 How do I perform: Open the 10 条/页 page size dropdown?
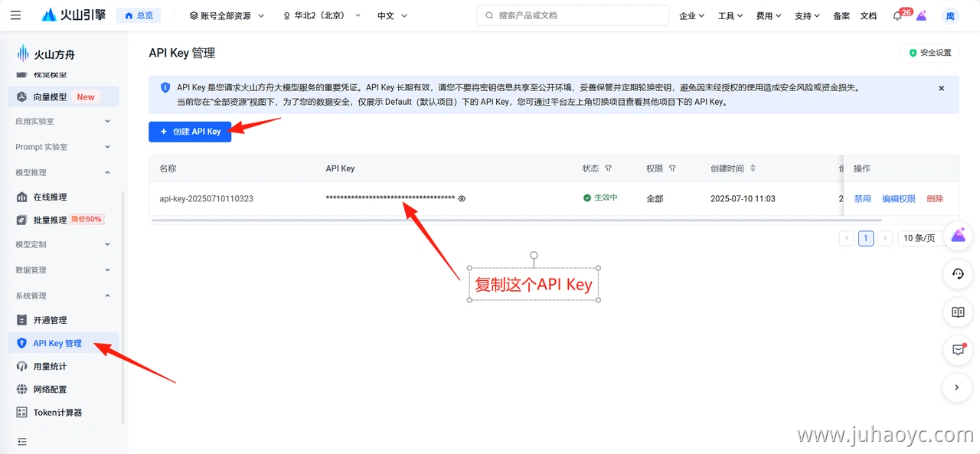[x=922, y=238]
